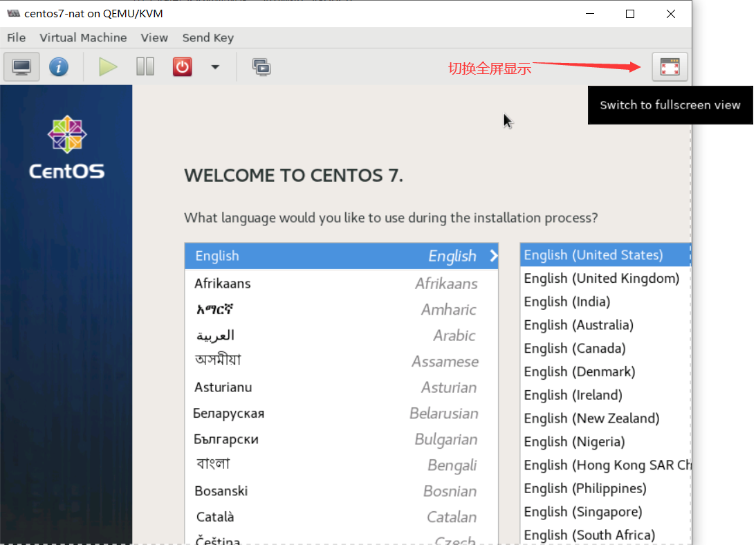Open the Virtual Machine menu
The image size is (756, 545).
(83, 37)
